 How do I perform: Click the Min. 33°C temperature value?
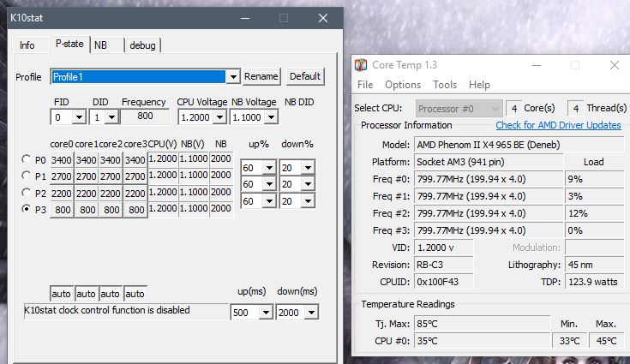[569, 341]
